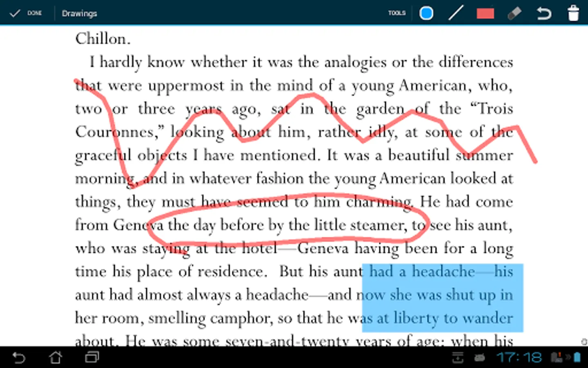Screen dimensions: 588x368
Task: Select the Eraser tool
Action: 514,13
